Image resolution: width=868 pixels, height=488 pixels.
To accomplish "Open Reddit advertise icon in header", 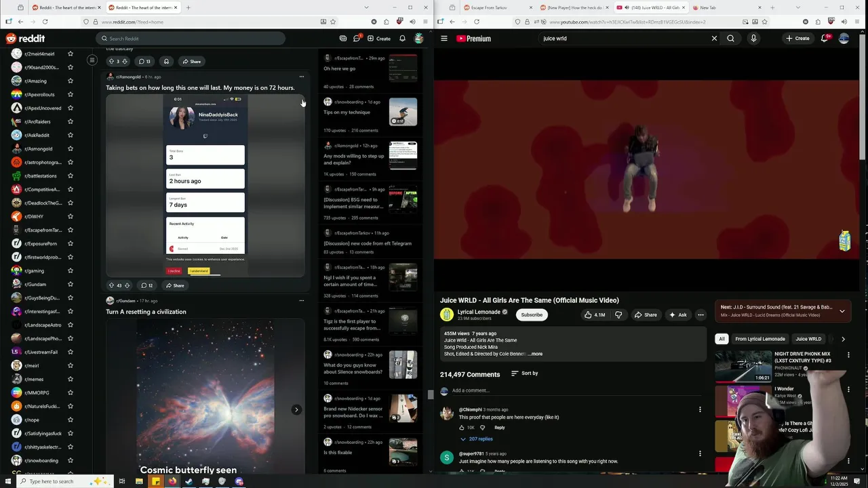I will [x=343, y=39].
